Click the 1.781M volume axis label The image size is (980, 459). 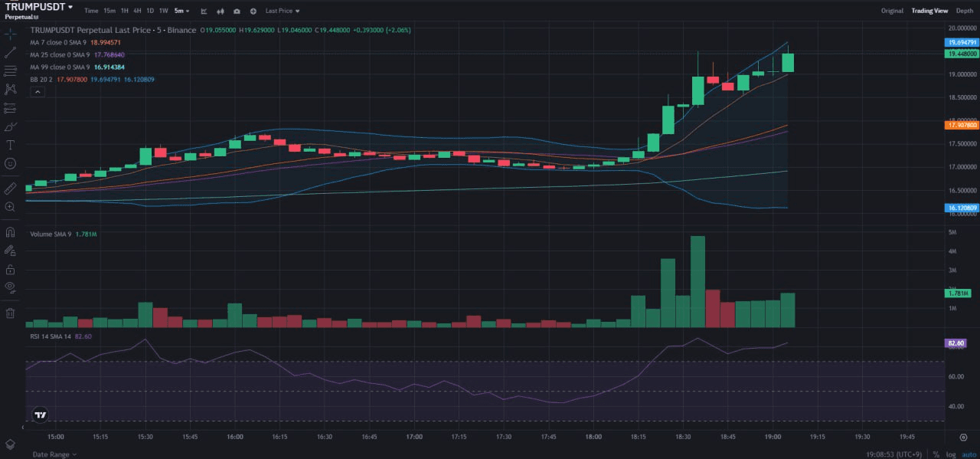pyautogui.click(x=958, y=293)
